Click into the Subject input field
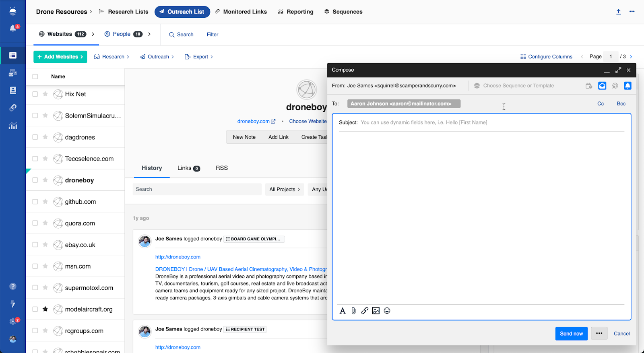Screen dimensions: 644x353 coord(491,122)
